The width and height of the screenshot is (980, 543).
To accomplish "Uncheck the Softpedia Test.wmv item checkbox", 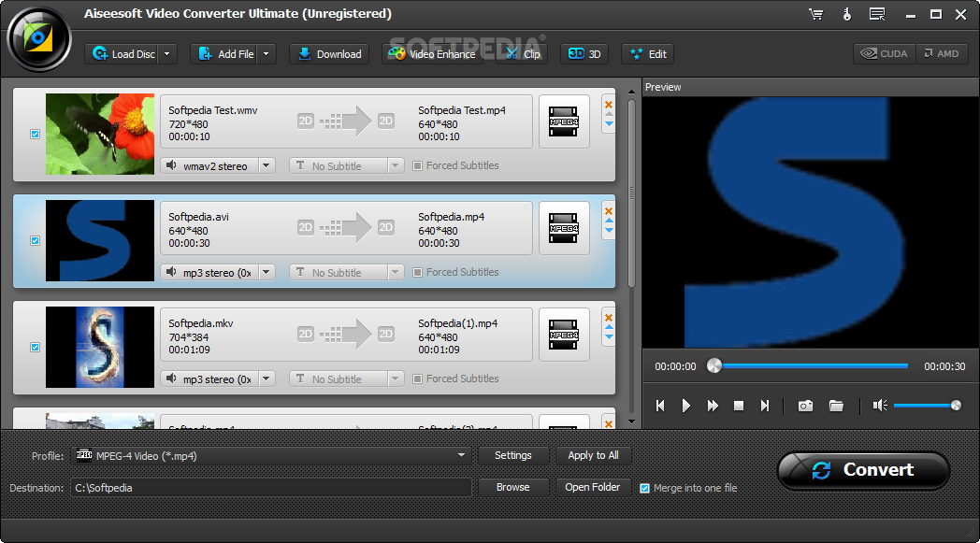I will pos(35,135).
